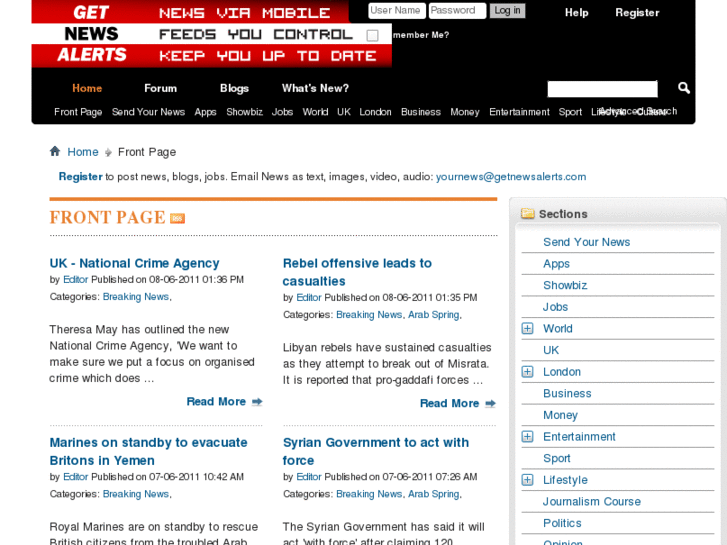
Task: Click the Home breadcrumb link
Action: coord(83,152)
